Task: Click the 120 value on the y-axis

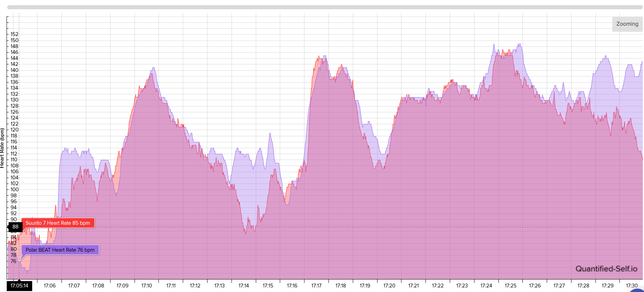Action: 14,130
